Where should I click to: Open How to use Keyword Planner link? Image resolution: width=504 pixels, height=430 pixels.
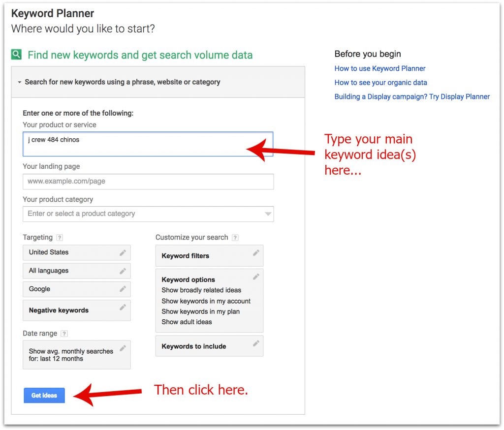379,68
